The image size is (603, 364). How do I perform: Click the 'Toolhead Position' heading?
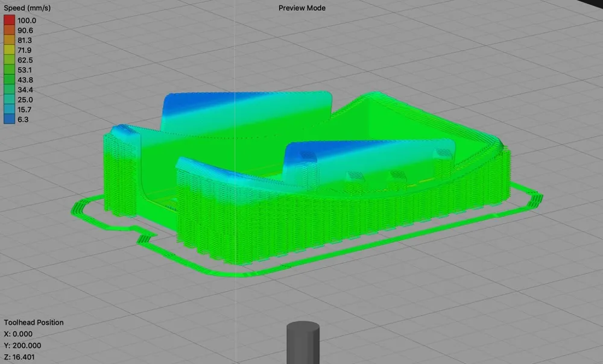tap(34, 322)
